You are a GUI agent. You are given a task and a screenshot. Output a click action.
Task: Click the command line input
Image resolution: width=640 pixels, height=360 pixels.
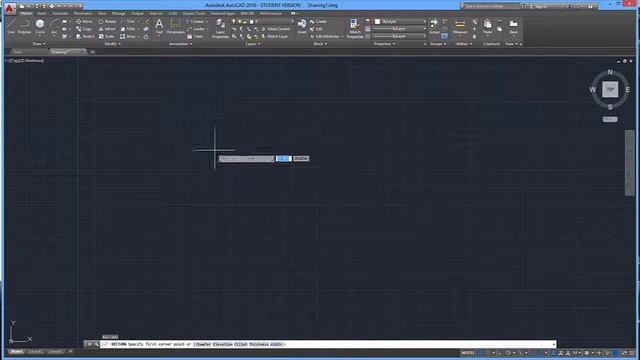tap(327, 344)
